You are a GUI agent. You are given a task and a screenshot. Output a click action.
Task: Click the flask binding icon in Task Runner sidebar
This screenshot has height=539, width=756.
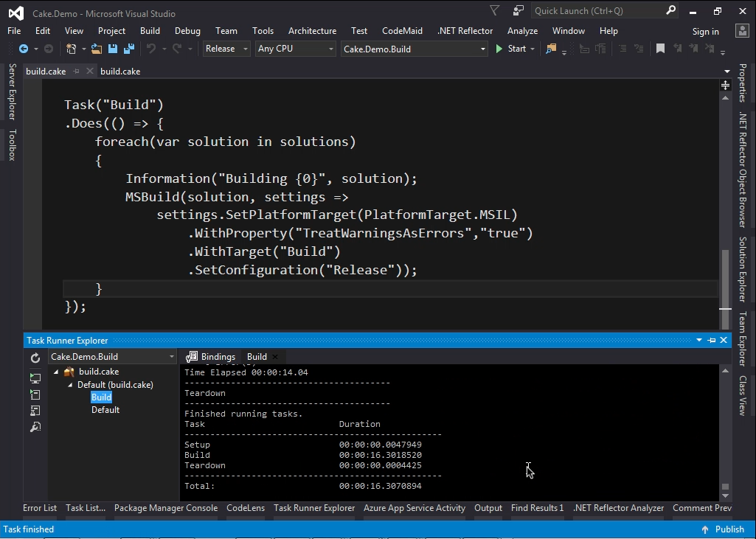pyautogui.click(x=35, y=411)
